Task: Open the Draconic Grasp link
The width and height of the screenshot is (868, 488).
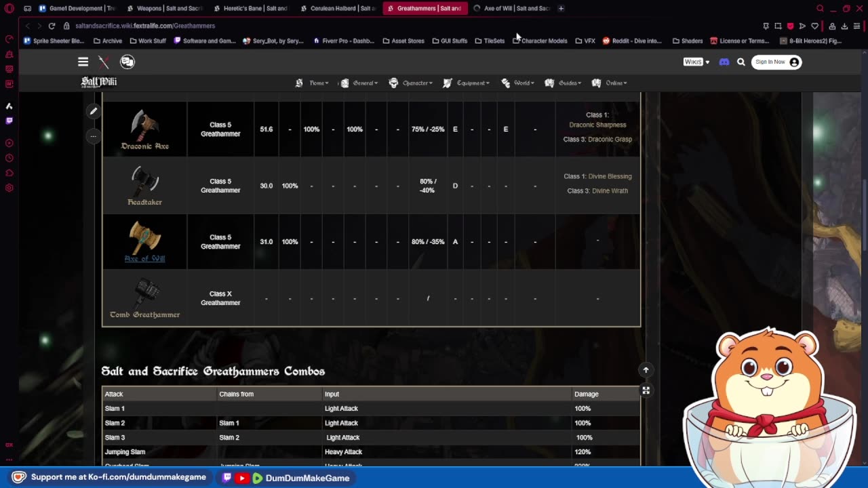Action: pos(610,139)
